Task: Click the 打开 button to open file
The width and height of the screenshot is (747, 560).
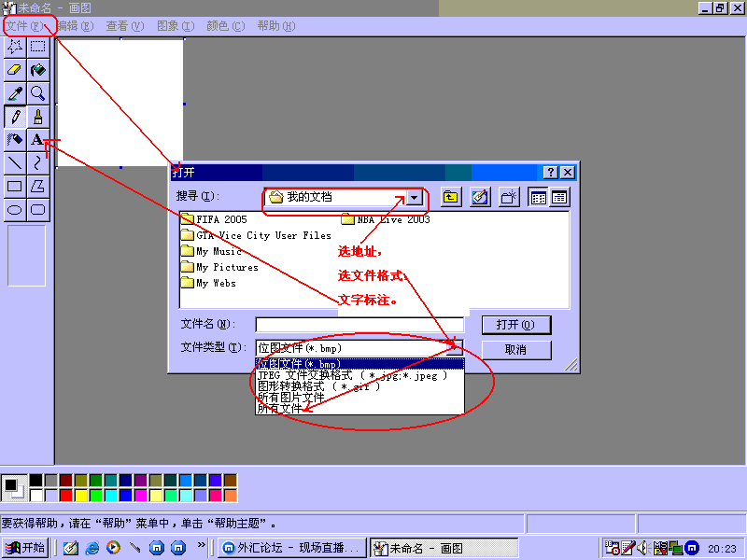Action: (x=514, y=325)
